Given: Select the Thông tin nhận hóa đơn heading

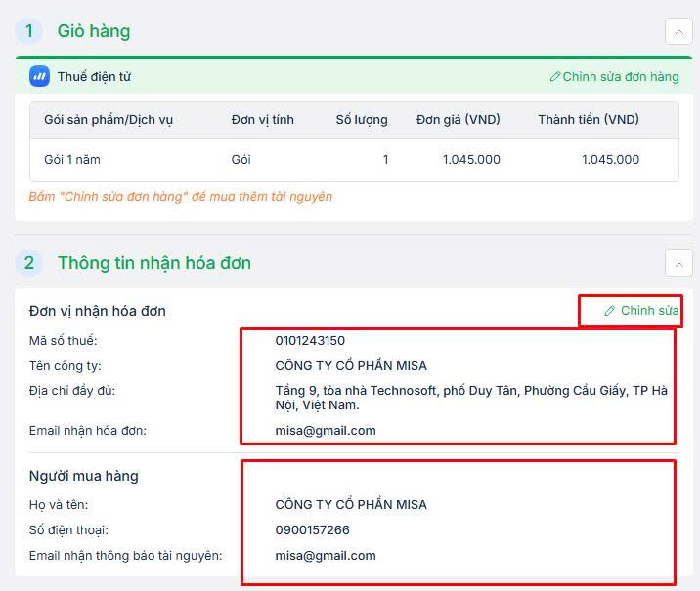Looking at the screenshot, I should [x=154, y=263].
